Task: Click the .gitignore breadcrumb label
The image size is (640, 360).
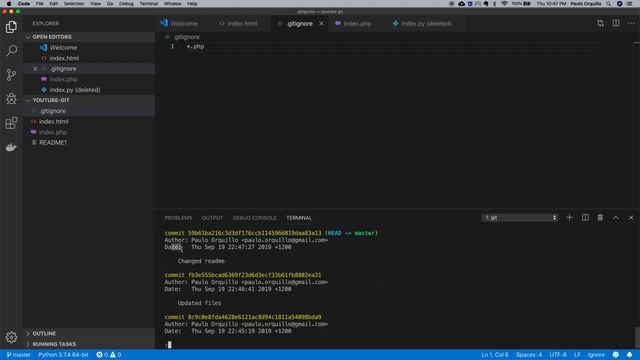Action: tap(187, 37)
